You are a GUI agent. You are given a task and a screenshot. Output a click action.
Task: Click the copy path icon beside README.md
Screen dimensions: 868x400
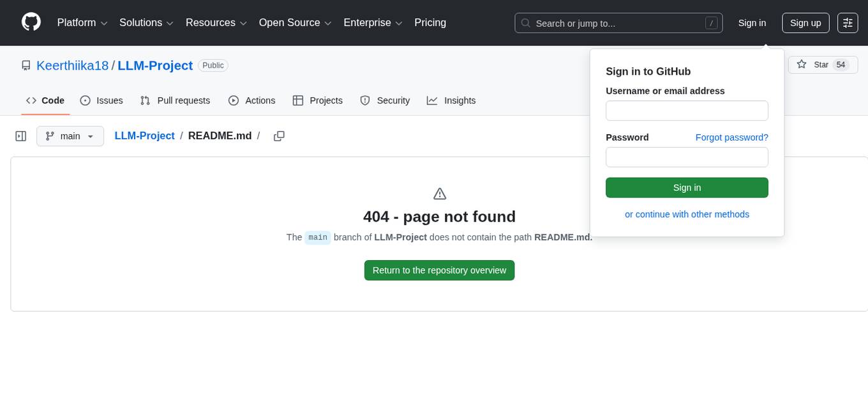279,135
